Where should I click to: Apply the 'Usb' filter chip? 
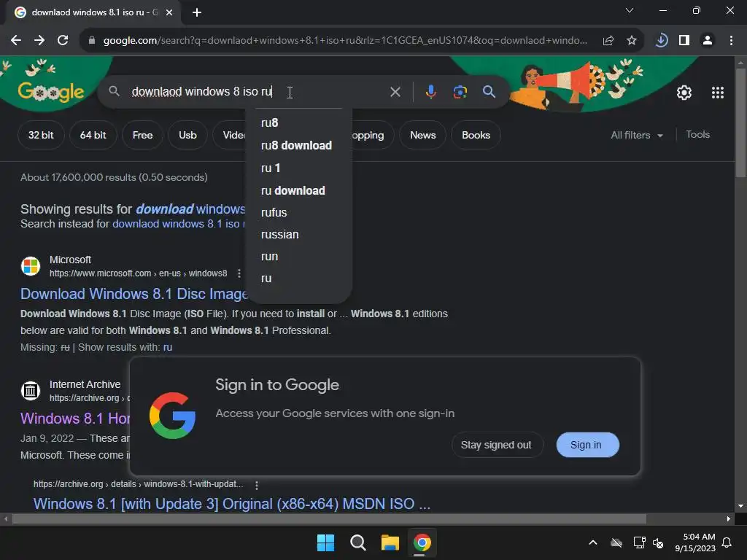click(x=187, y=135)
